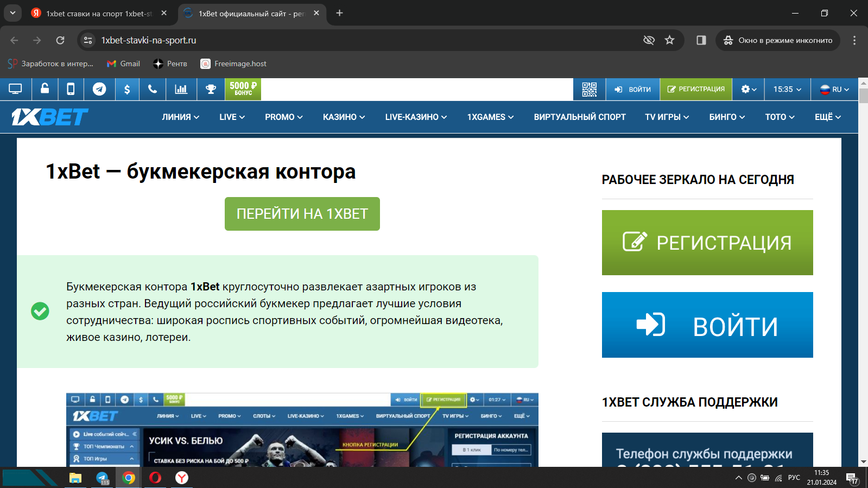Open the QR code icon
868x488 pixels.
pyautogui.click(x=590, y=89)
